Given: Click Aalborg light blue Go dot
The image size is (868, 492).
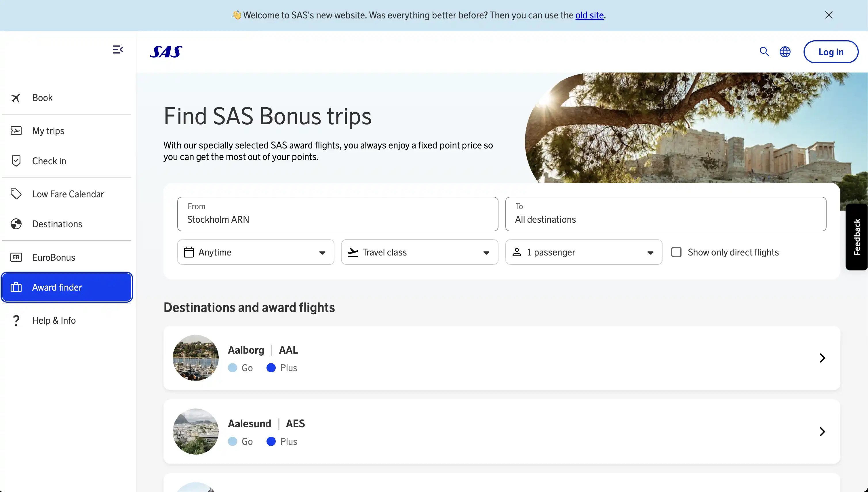Looking at the screenshot, I should pyautogui.click(x=232, y=368).
